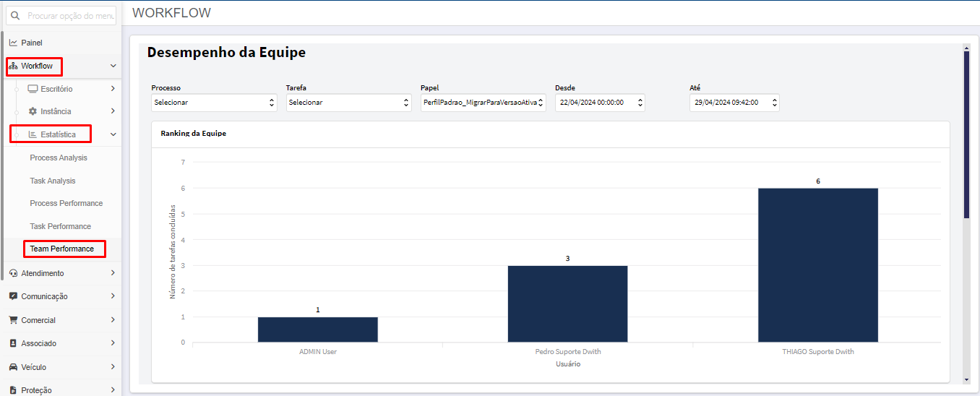Select Task Performance menu item

pyautogui.click(x=61, y=226)
